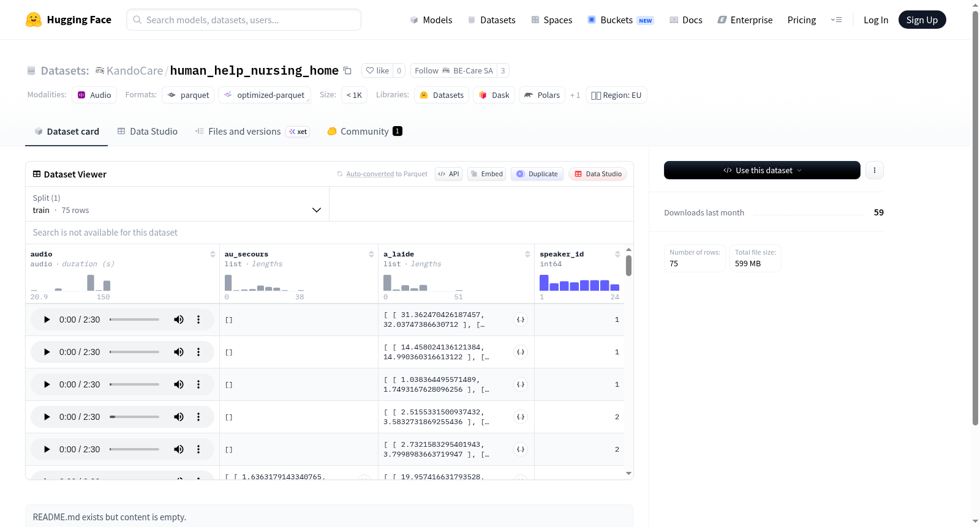The image size is (980, 527).
Task: Open audio options menu in the 31.36 row
Action: 198,320
